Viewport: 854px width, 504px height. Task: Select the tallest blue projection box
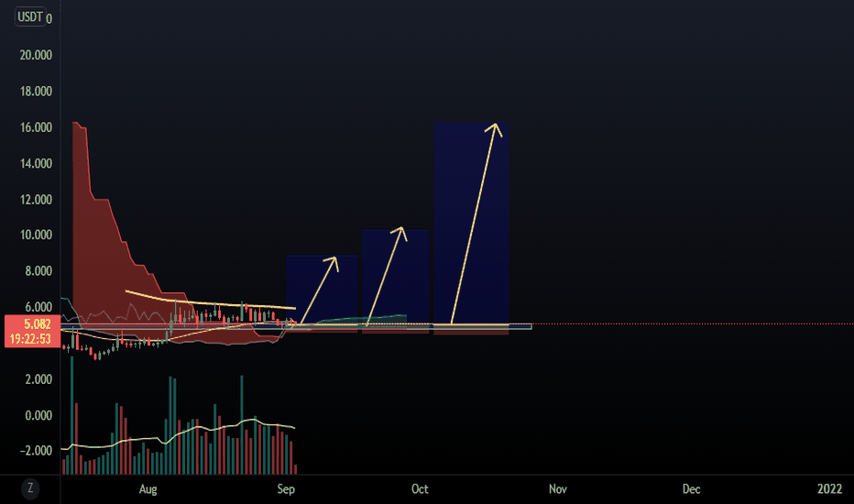(x=471, y=224)
